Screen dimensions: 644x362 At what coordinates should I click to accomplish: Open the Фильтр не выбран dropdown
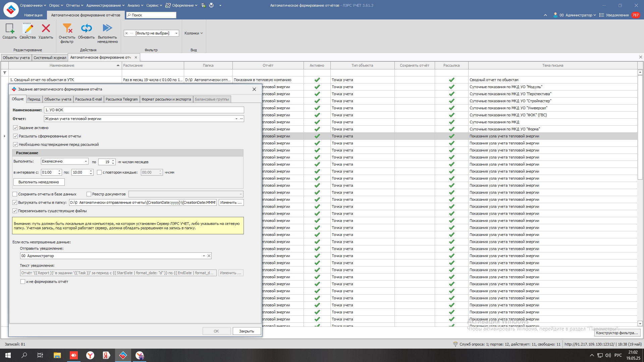176,33
